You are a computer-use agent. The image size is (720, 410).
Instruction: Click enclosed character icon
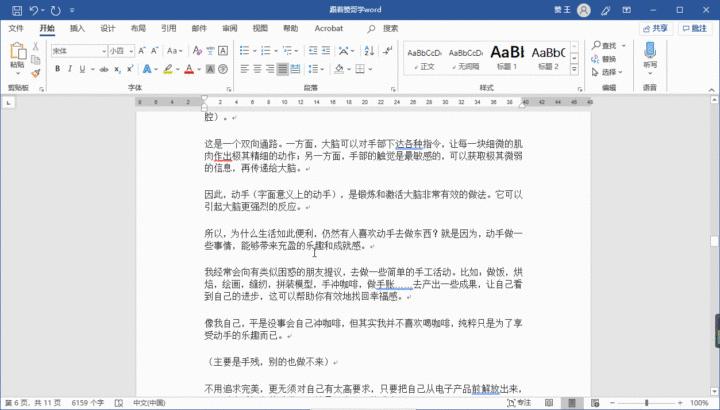pyautogui.click(x=223, y=69)
